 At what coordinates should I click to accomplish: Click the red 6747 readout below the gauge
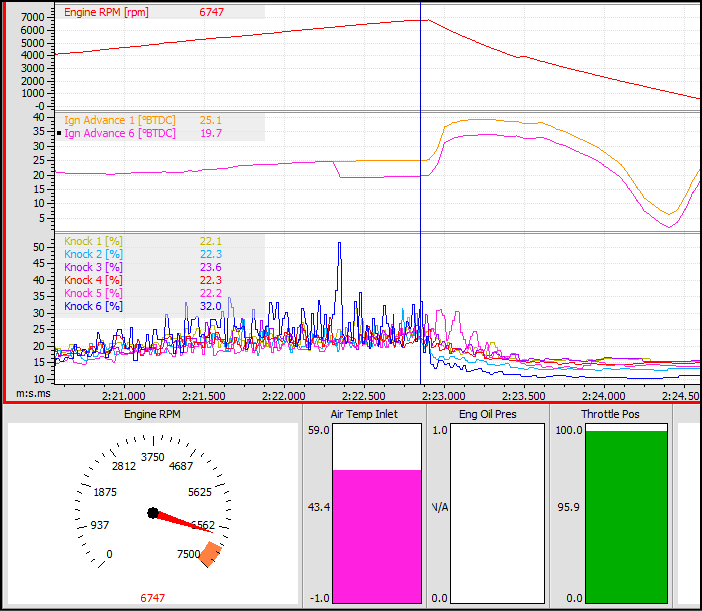point(153,598)
